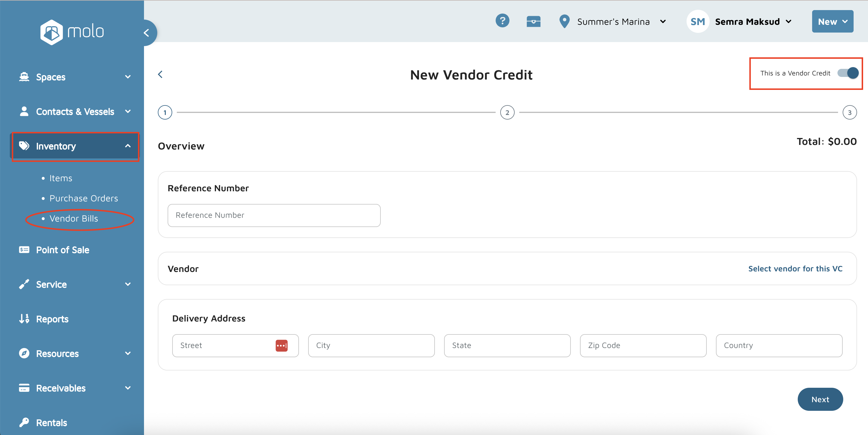Go to Point of Sale
The width and height of the screenshot is (868, 435).
pyautogui.click(x=62, y=250)
